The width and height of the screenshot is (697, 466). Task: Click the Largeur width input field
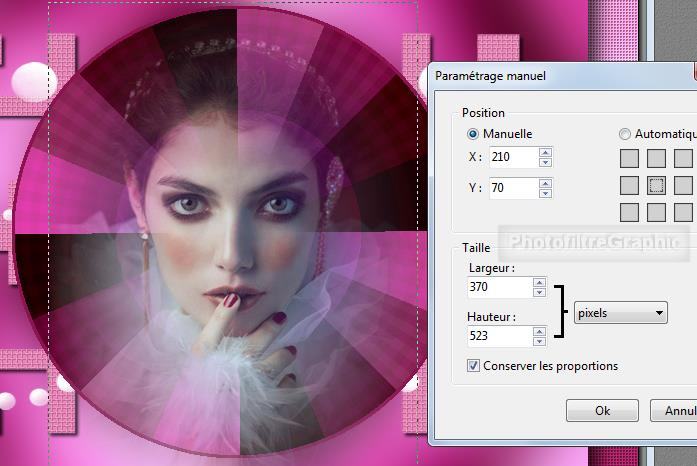pyautogui.click(x=499, y=287)
